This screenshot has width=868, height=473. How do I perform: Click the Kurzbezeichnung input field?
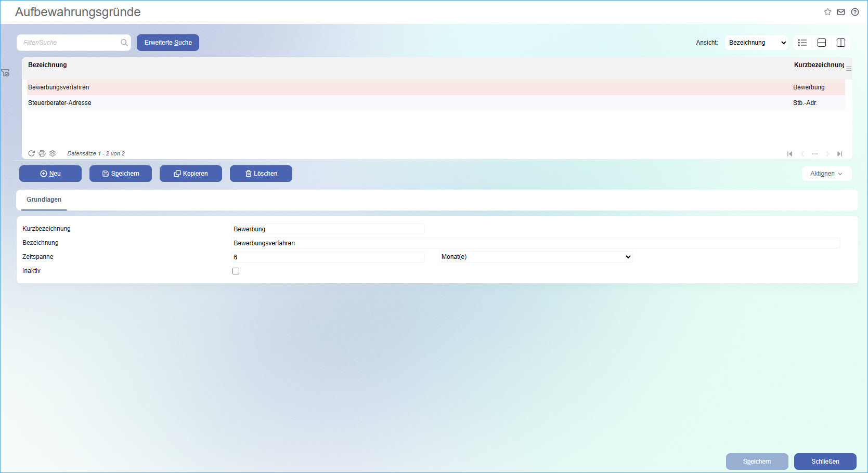coord(328,229)
